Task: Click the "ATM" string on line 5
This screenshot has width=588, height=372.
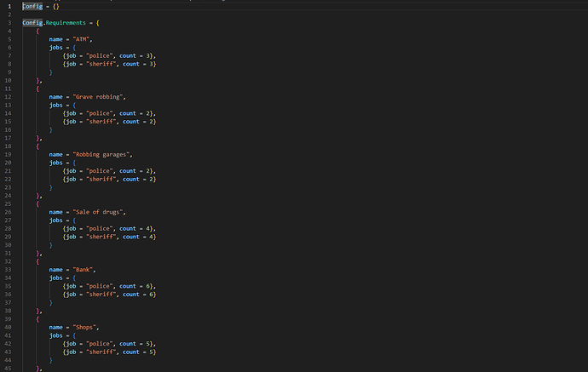Action: point(81,39)
